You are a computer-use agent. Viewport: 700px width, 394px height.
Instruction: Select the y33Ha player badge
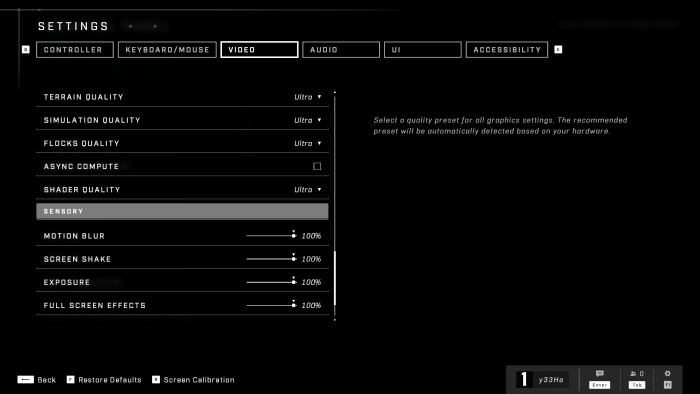[542, 380]
